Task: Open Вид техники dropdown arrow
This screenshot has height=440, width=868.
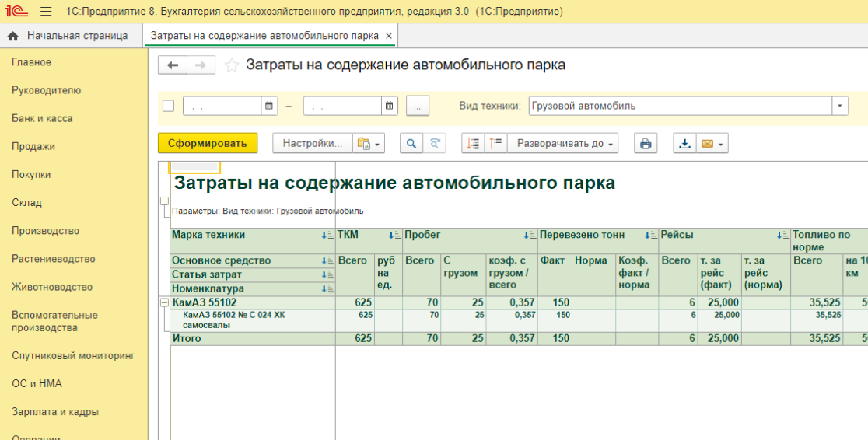Action: click(840, 106)
